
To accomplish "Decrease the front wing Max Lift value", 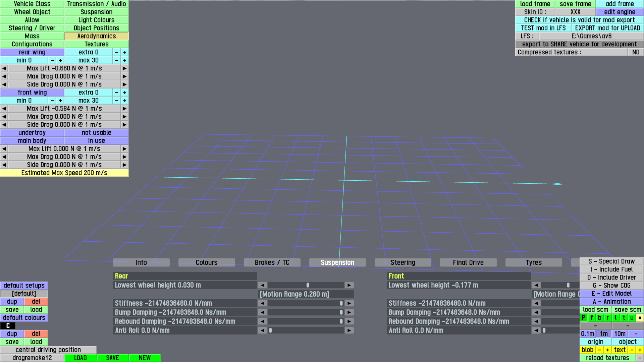I will click(4, 109).
